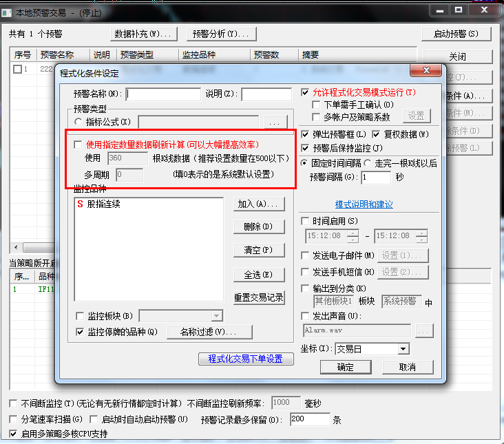This screenshot has width=504, height=444.
Task: Check row 1 checkbox in alert list
Action: pos(17,69)
